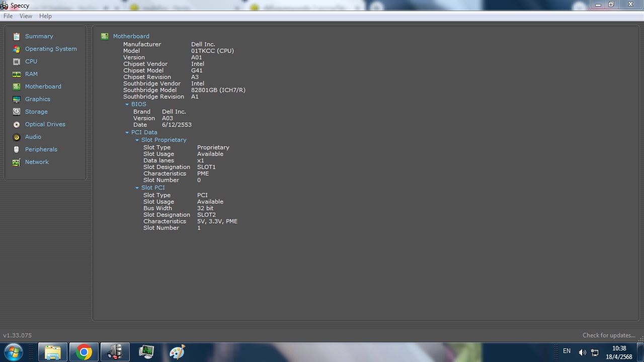The width and height of the screenshot is (644, 362).
Task: Click the SLOT1 designation value
Action: pos(206,167)
